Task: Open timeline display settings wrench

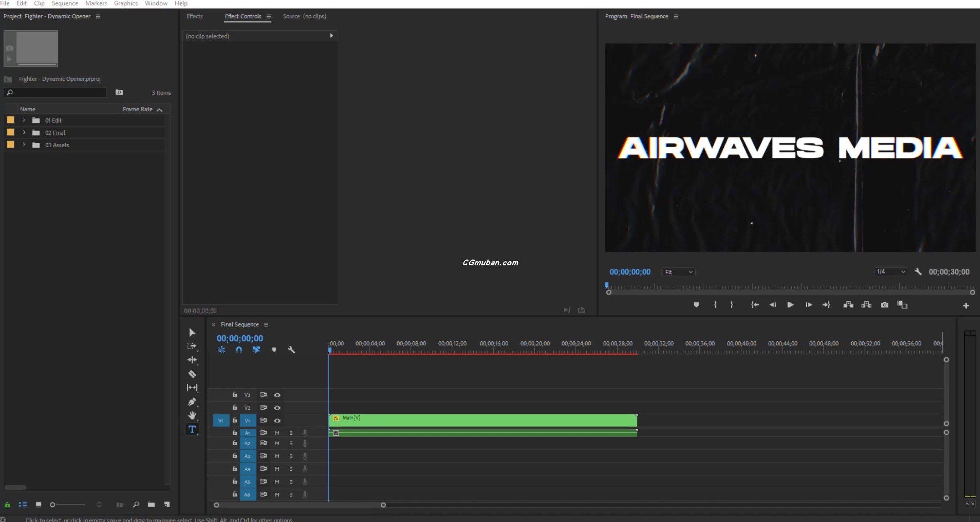Action: coord(292,350)
